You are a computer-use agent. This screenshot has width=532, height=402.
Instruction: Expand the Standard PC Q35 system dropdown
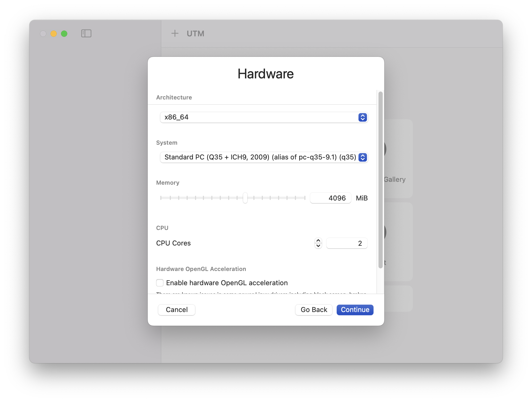(264, 157)
